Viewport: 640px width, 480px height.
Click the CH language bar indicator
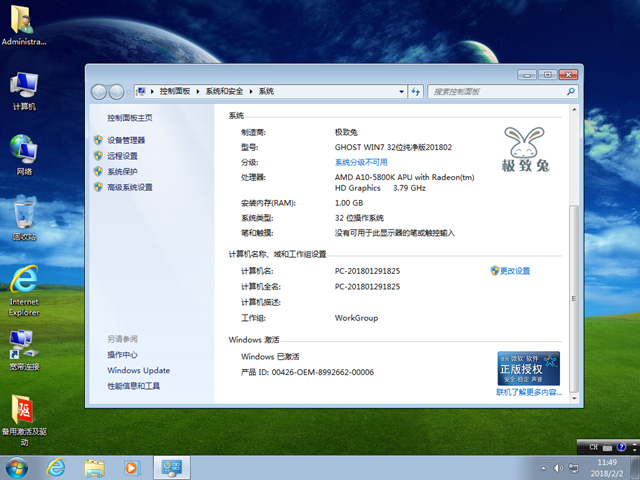pos(593,447)
